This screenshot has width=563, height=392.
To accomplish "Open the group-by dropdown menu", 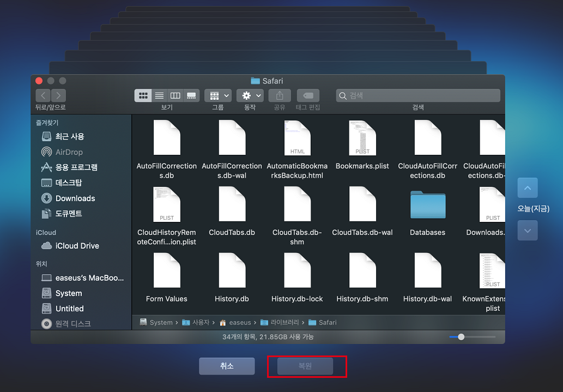I will 217,95.
